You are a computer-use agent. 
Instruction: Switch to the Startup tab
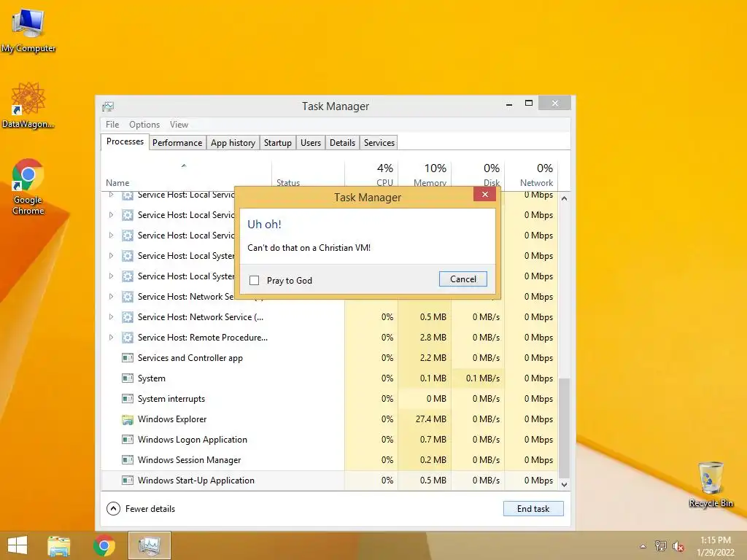click(278, 143)
